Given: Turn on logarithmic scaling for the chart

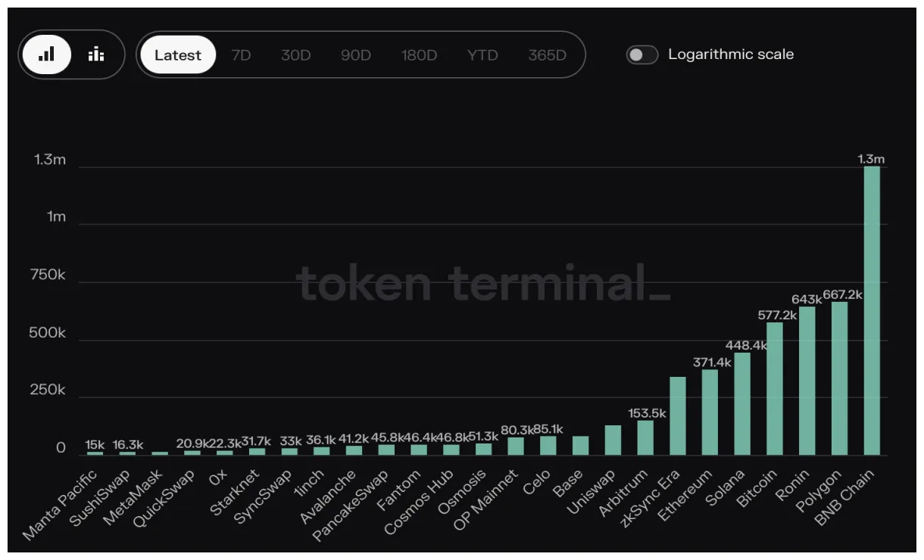Looking at the screenshot, I should [641, 54].
